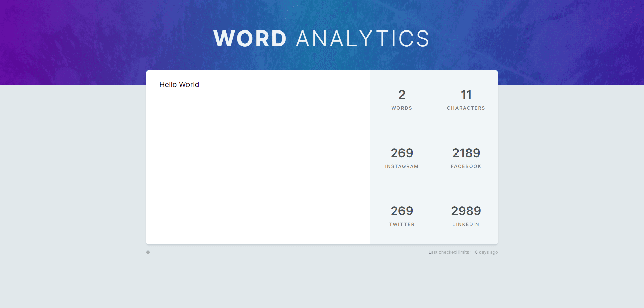
Task: Click the copyright symbol in the footer
Action: click(x=148, y=252)
